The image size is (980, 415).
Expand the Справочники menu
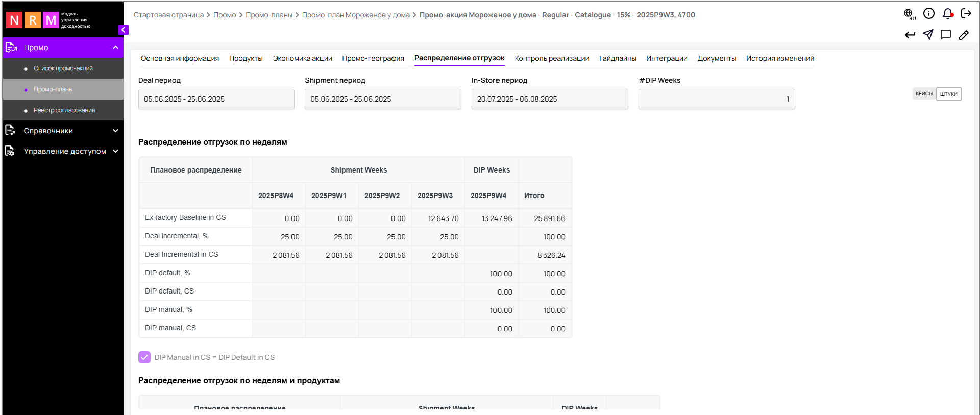coord(115,131)
